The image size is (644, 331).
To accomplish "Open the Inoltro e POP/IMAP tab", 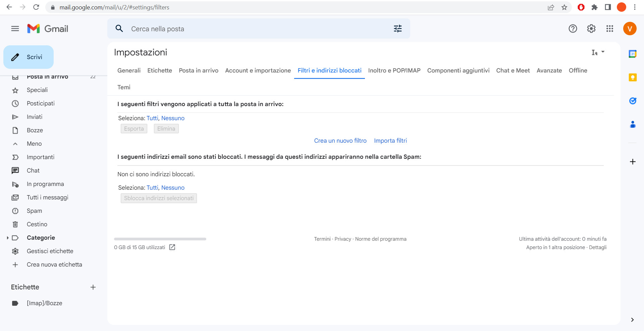I will [x=394, y=70].
